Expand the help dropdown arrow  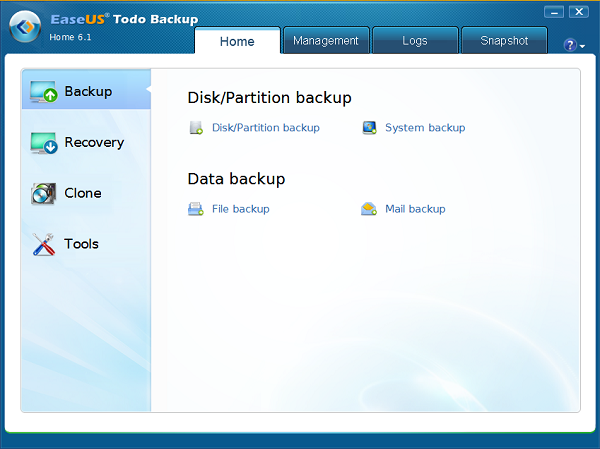click(582, 46)
